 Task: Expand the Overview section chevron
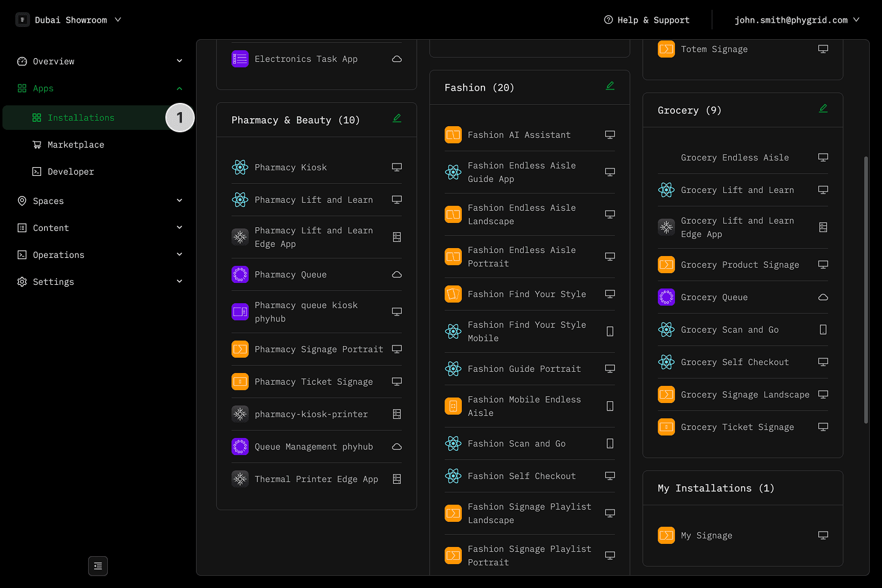179,61
